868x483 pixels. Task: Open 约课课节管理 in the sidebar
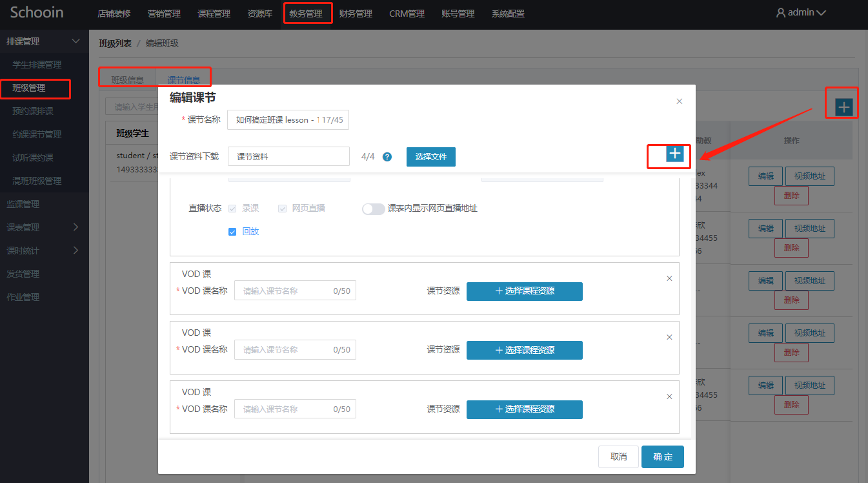pyautogui.click(x=37, y=134)
